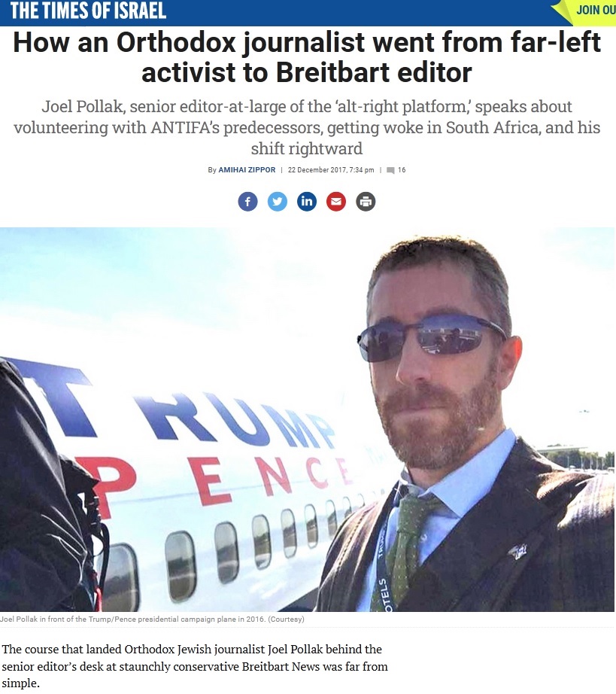
Task: Open author Amihai Zippor's page
Action: (x=247, y=170)
